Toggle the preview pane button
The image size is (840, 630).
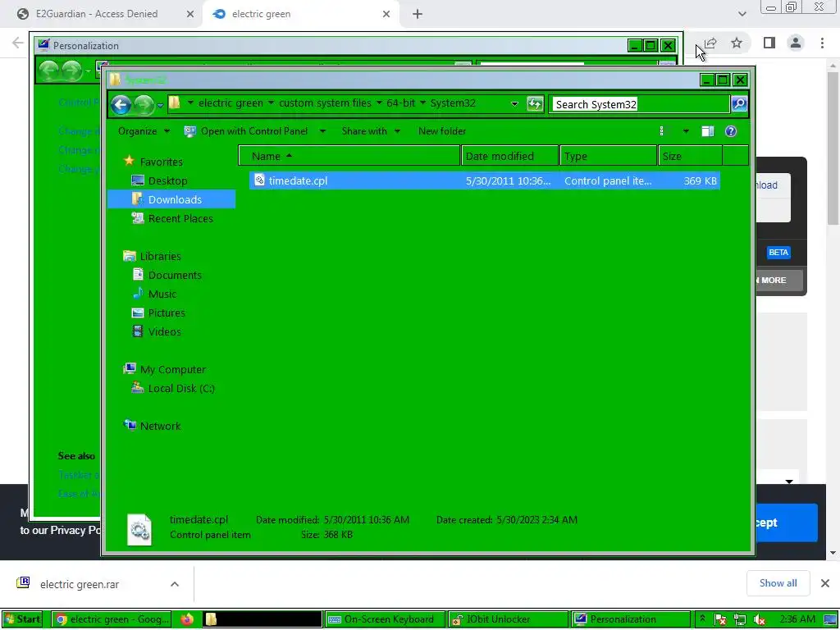click(x=708, y=131)
